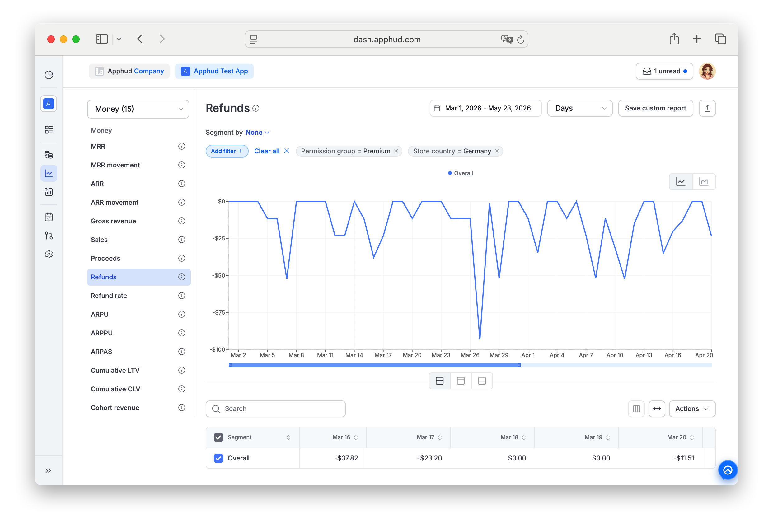The width and height of the screenshot is (773, 532).
Task: Select the Refunds report
Action: [139, 277]
